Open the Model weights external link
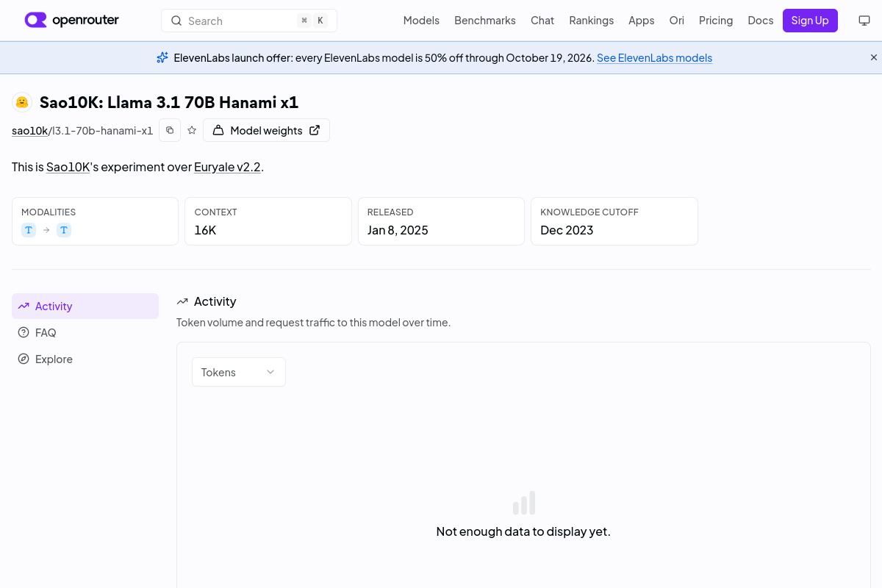The width and height of the screenshot is (882, 588). tap(266, 130)
